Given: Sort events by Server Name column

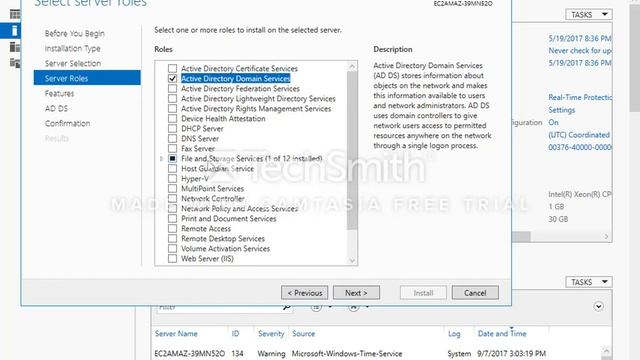Looking at the screenshot, I should (176, 333).
